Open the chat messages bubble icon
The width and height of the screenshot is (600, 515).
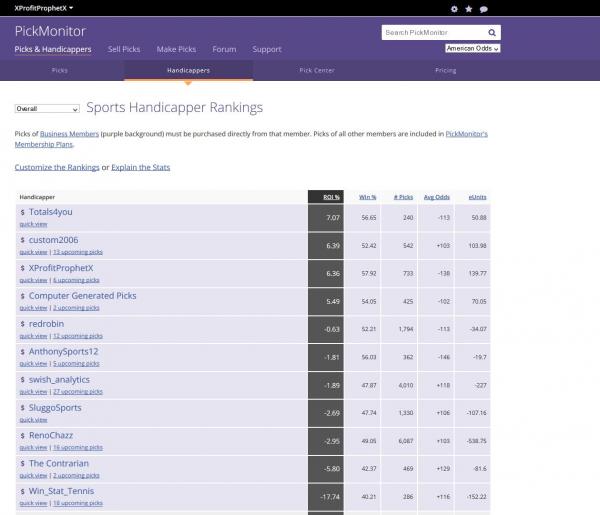pyautogui.click(x=484, y=8)
